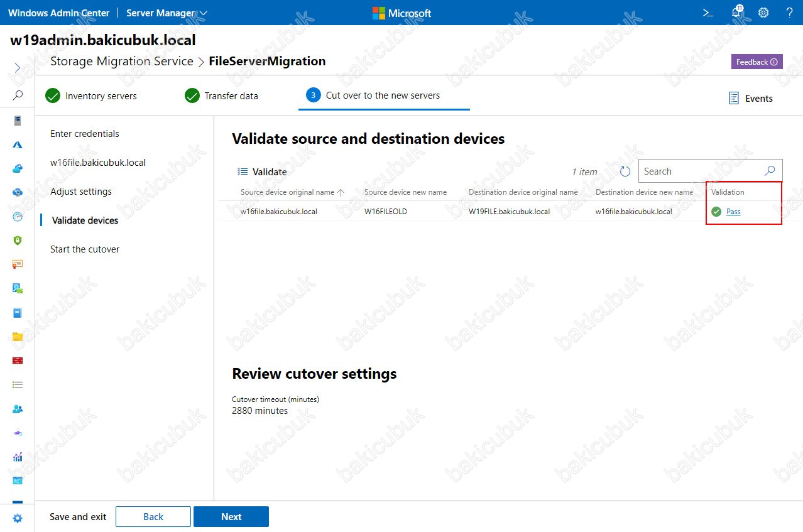Select the destination new name w16file.bakicubuk.local cell
The height and width of the screenshot is (532, 803).
[633, 212]
